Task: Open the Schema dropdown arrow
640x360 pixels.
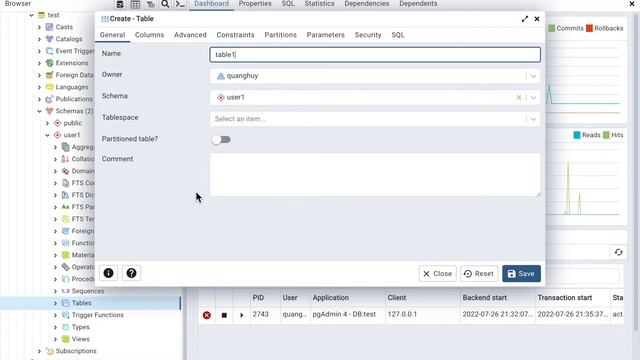Action: (x=533, y=98)
